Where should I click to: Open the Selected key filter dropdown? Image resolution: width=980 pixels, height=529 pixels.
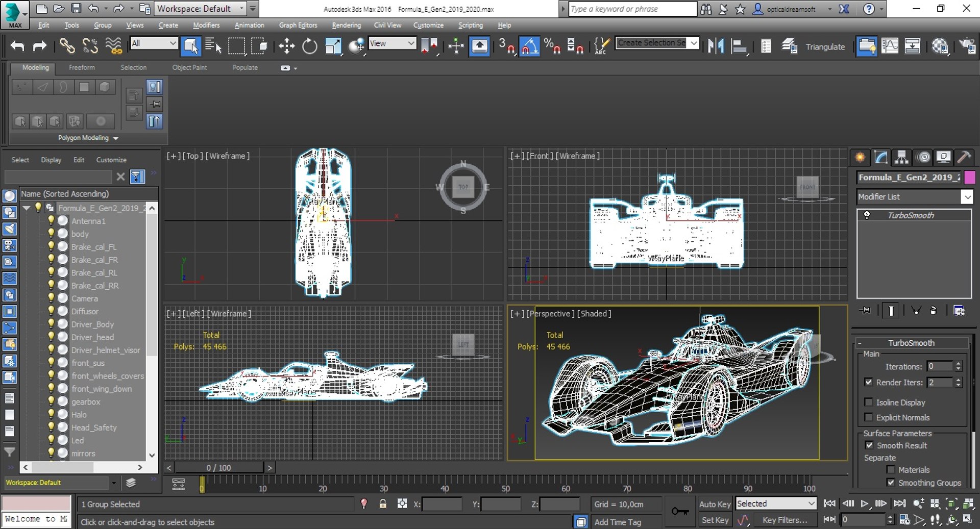point(776,503)
